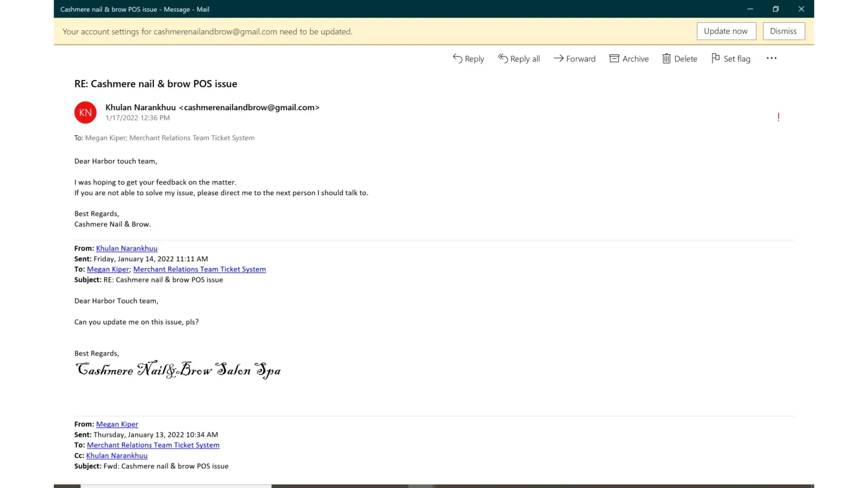The width and height of the screenshot is (868, 488).
Task: Click the email subject heading text
Action: (x=156, y=84)
